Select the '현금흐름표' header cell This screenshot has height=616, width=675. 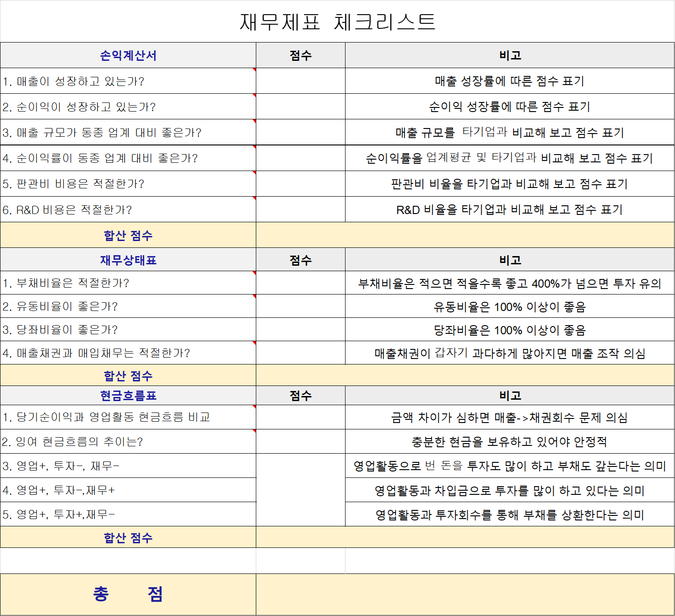tap(128, 396)
